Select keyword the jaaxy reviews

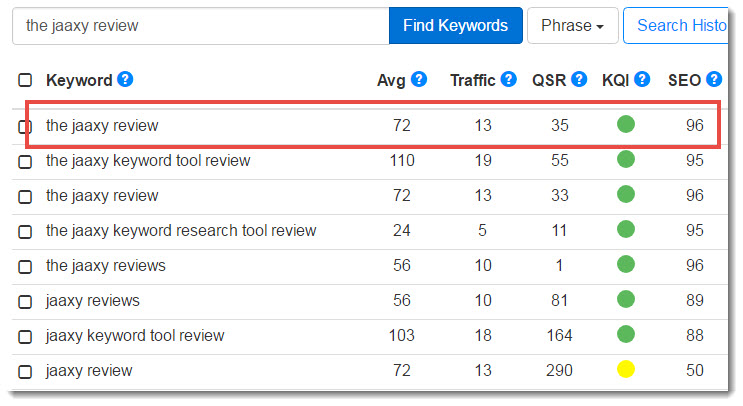106,266
